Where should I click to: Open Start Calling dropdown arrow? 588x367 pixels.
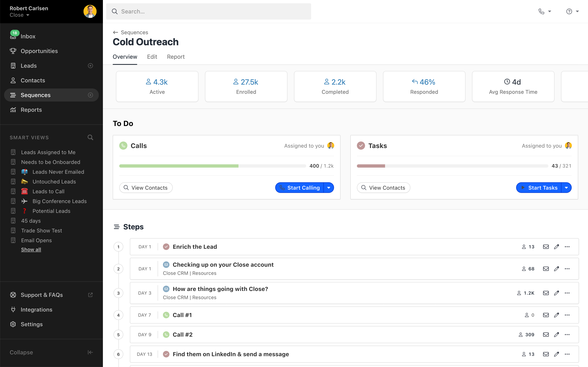point(329,188)
